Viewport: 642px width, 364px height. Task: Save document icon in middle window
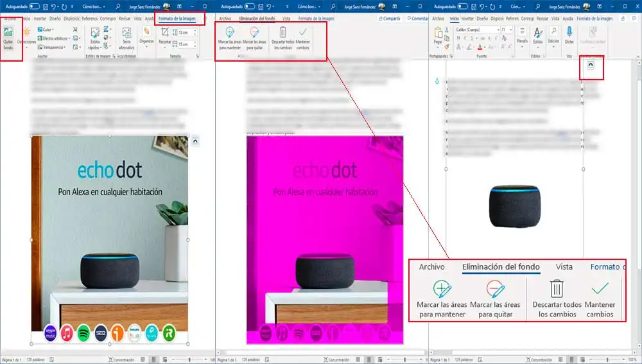(261, 6)
